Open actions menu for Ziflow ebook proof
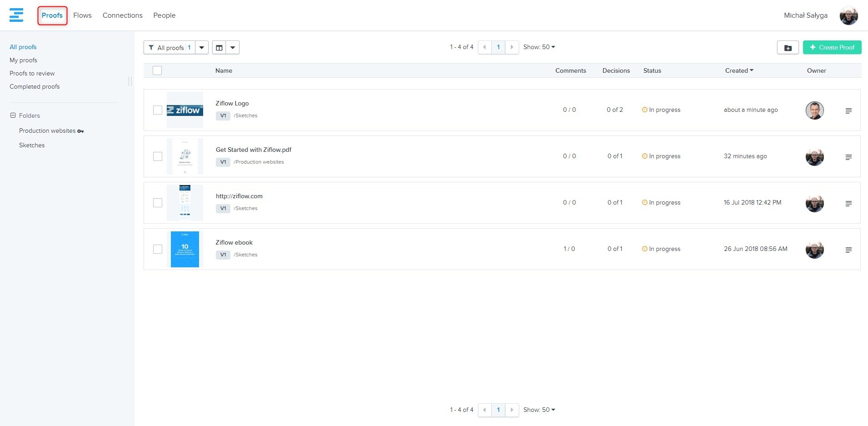Image resolution: width=868 pixels, height=426 pixels. point(848,250)
